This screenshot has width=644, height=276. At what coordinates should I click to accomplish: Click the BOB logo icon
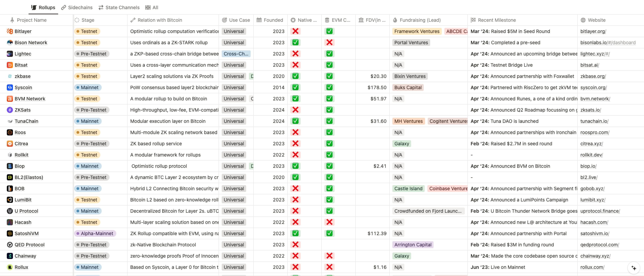tap(10, 189)
